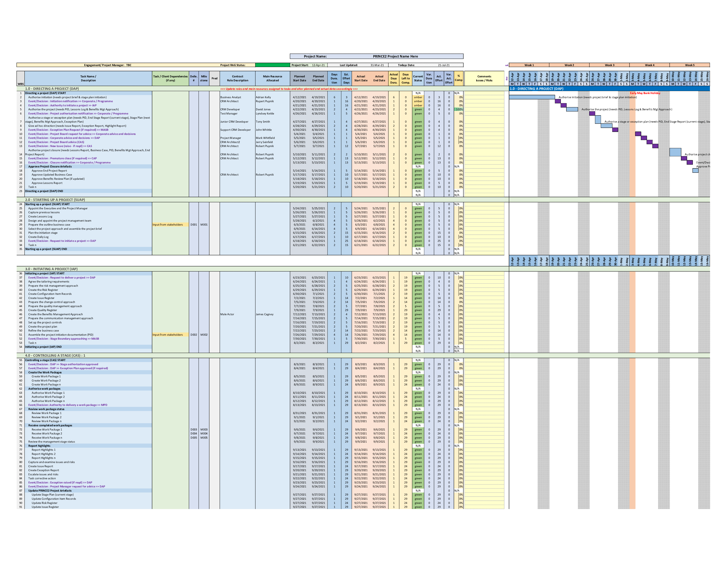Click resource 'Mark Whitfield'
728x562 pixels.
click(x=265, y=138)
